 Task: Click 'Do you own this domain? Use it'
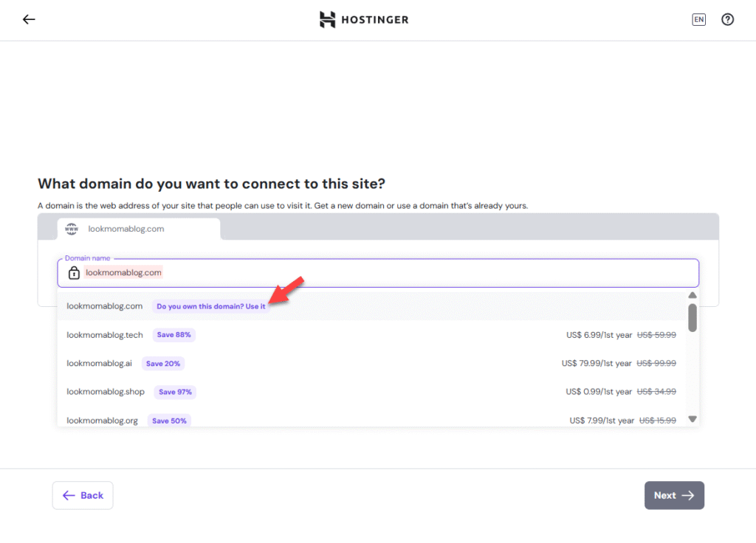click(210, 306)
